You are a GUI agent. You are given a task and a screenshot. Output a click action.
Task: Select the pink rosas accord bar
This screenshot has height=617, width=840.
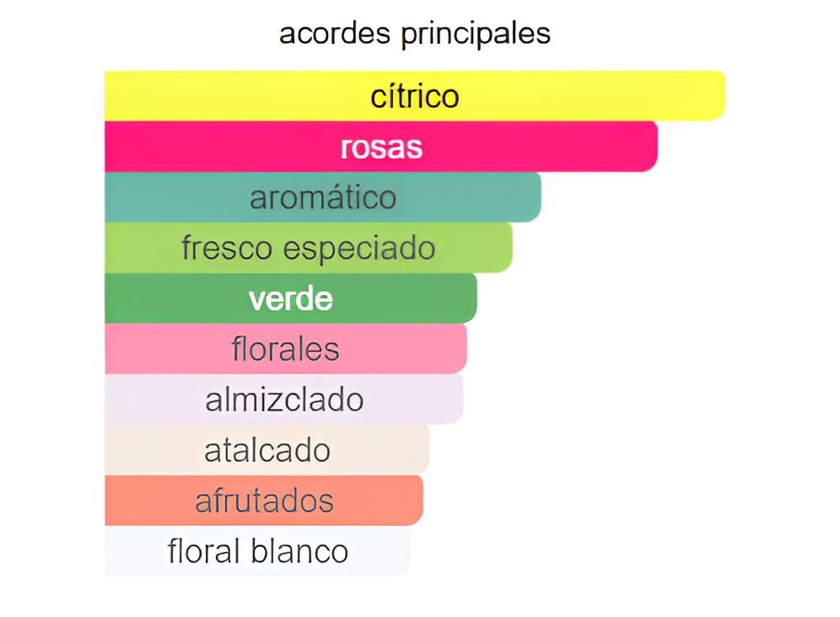(x=381, y=147)
